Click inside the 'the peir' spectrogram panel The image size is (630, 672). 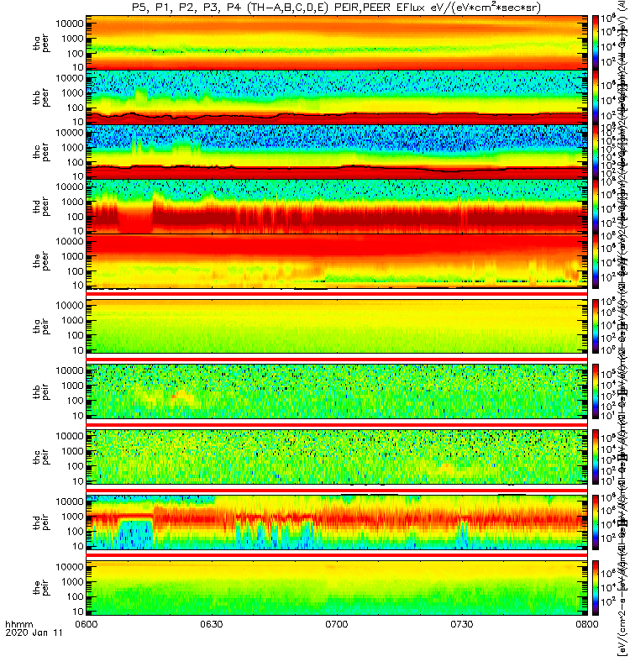pos(337,587)
